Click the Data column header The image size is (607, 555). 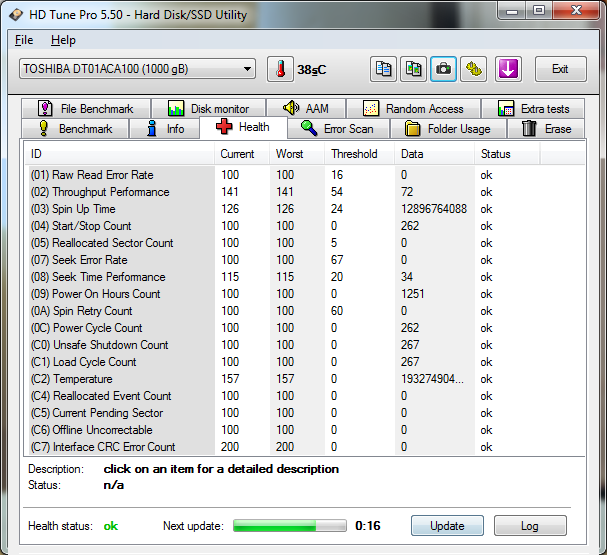[x=435, y=154]
